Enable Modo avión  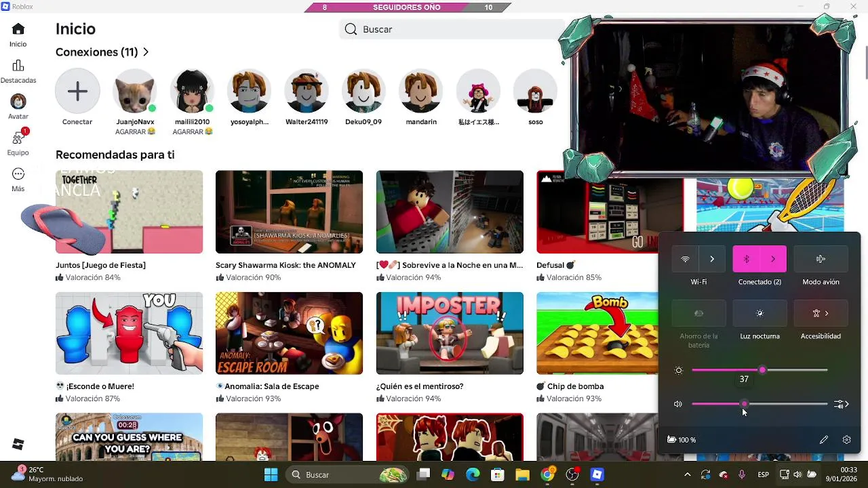point(821,259)
